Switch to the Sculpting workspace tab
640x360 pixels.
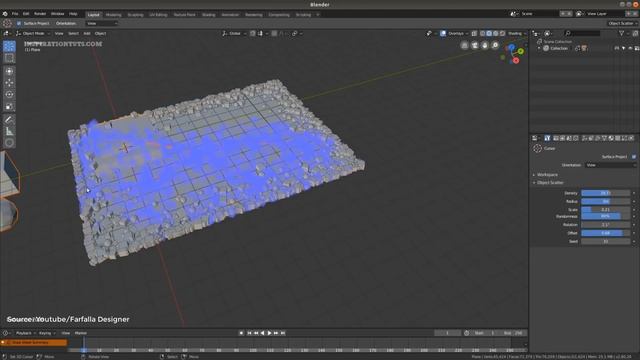(135, 15)
